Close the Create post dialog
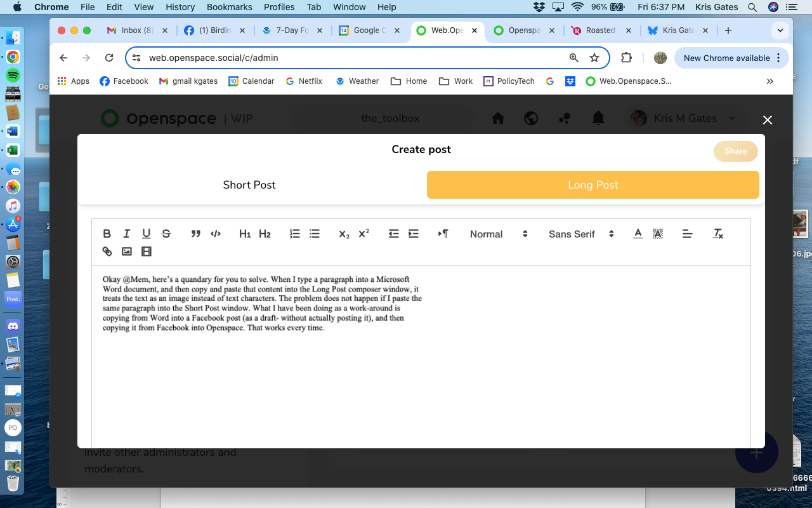Viewport: 812px width, 508px height. [x=767, y=120]
